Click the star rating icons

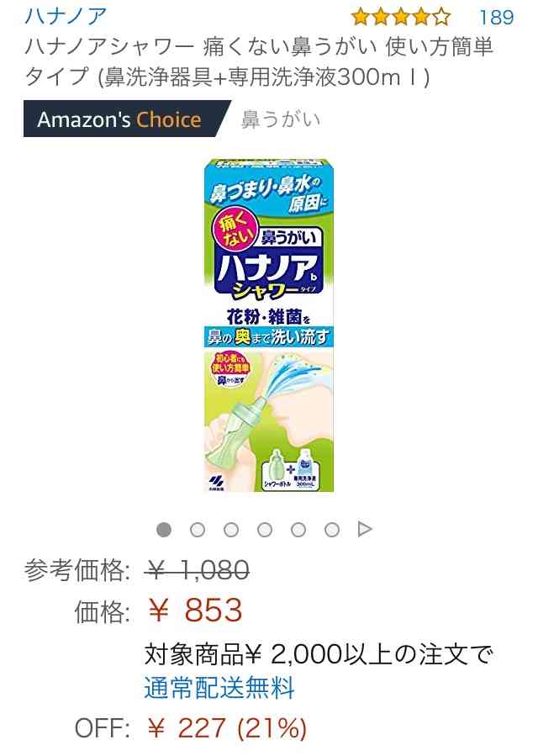tap(401, 18)
